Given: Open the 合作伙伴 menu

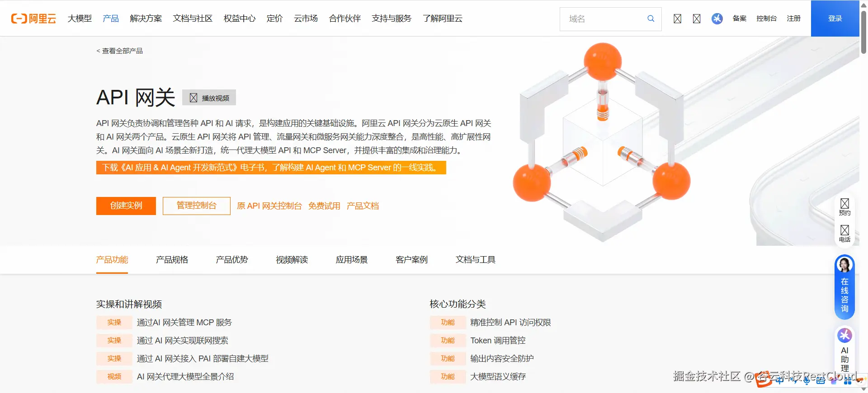Looking at the screenshot, I should (344, 19).
